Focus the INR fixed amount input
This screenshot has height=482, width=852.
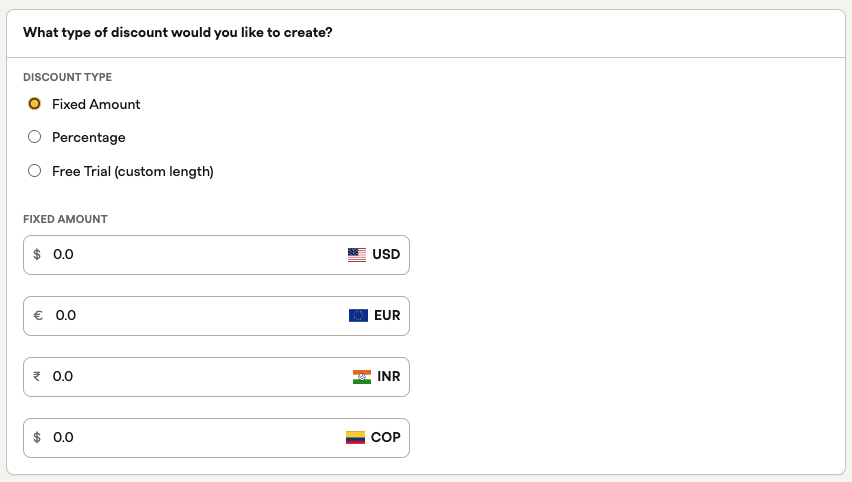tap(190, 377)
